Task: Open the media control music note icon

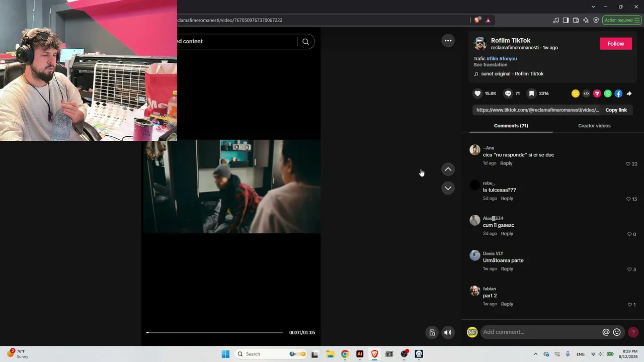Action: click(555, 20)
